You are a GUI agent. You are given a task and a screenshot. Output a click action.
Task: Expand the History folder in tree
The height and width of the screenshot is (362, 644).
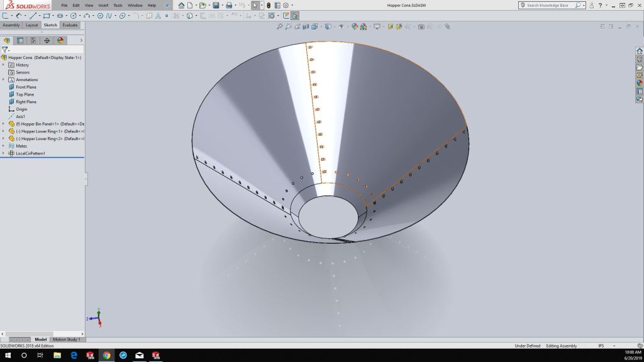4,65
